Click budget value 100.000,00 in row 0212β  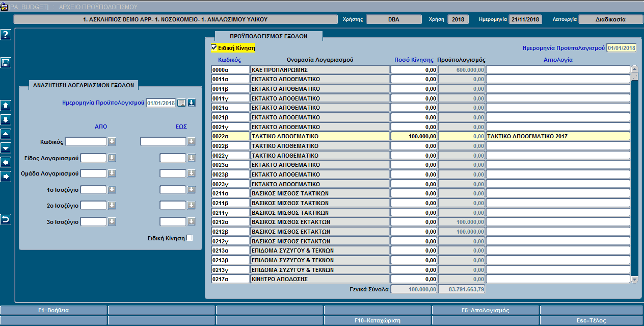coord(462,232)
